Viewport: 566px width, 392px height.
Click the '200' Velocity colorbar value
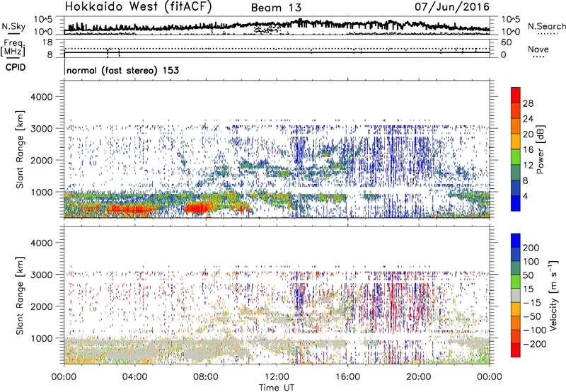pyautogui.click(x=531, y=248)
